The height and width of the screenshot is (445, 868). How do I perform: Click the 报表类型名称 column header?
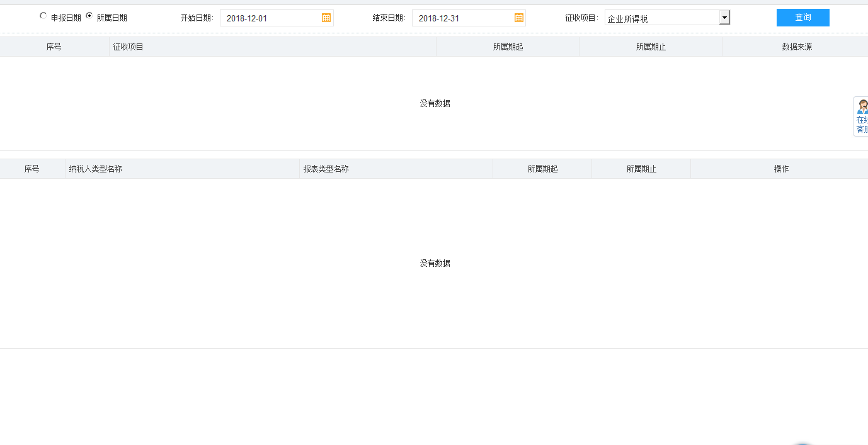326,169
